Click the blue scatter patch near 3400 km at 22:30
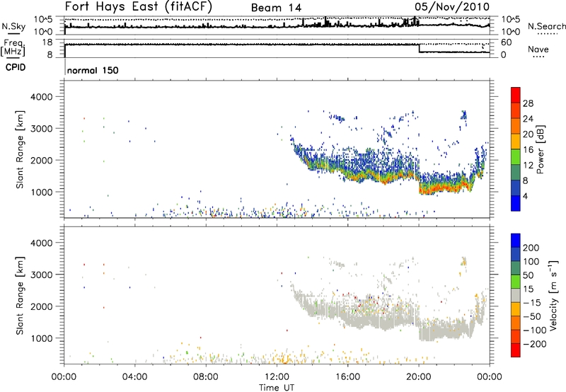This screenshot has width=566, height=392. click(x=464, y=115)
